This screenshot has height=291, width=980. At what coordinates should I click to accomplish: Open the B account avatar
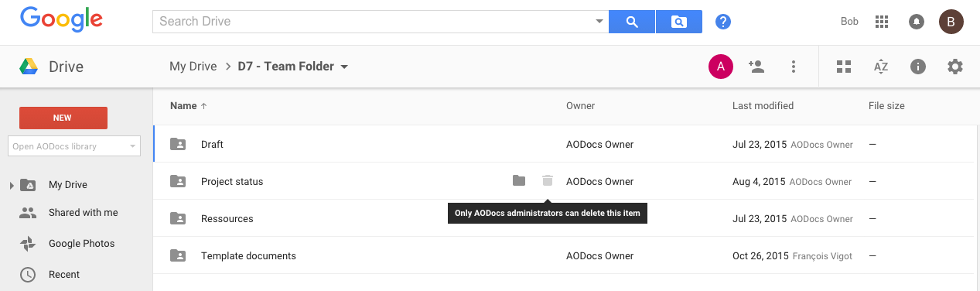pos(951,22)
